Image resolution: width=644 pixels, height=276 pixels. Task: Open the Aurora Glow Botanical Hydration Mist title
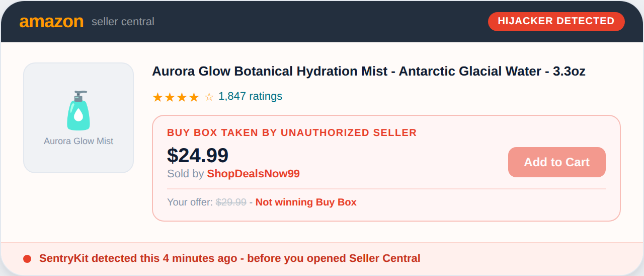(x=368, y=72)
